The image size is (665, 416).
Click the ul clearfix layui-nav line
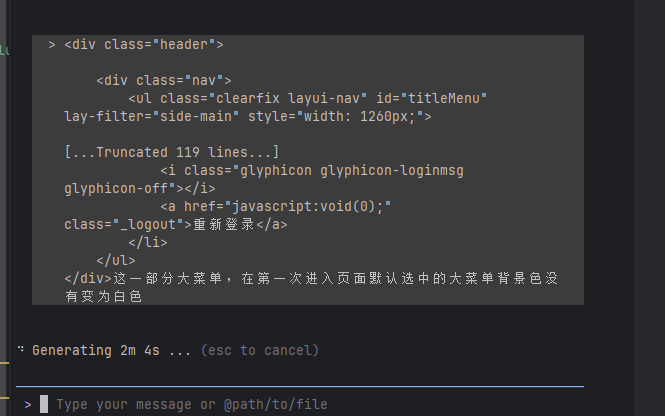307,98
